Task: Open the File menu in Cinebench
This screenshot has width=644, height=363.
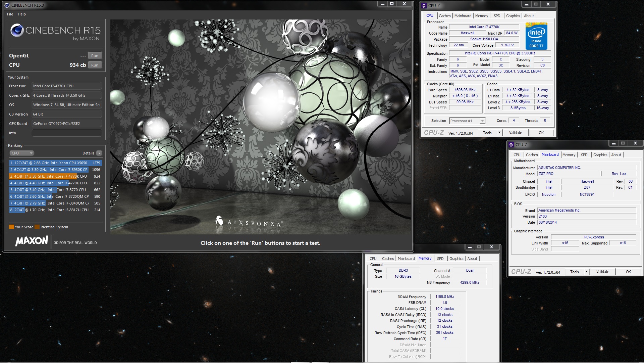Action: click(10, 14)
